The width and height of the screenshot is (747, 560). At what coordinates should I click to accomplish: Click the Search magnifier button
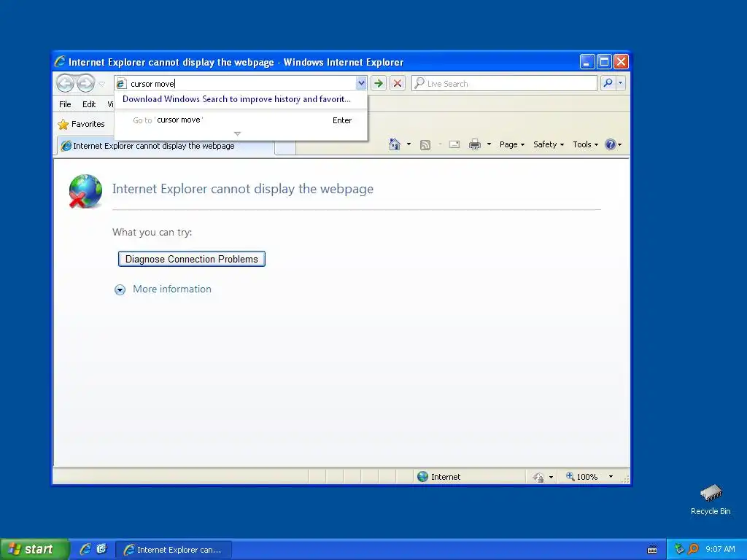pos(608,83)
